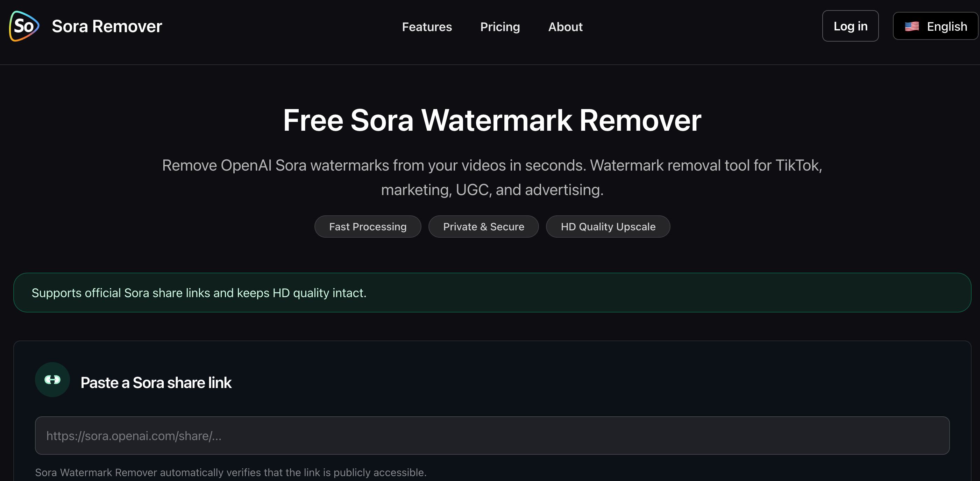Open the Features menu item
The image size is (980, 481).
[x=427, y=27]
